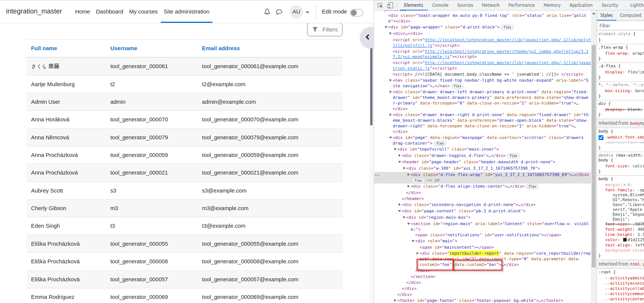Viewport: 644px width, 303px height.
Task: Collapse the topofscroll div node
Action: point(395,149)
